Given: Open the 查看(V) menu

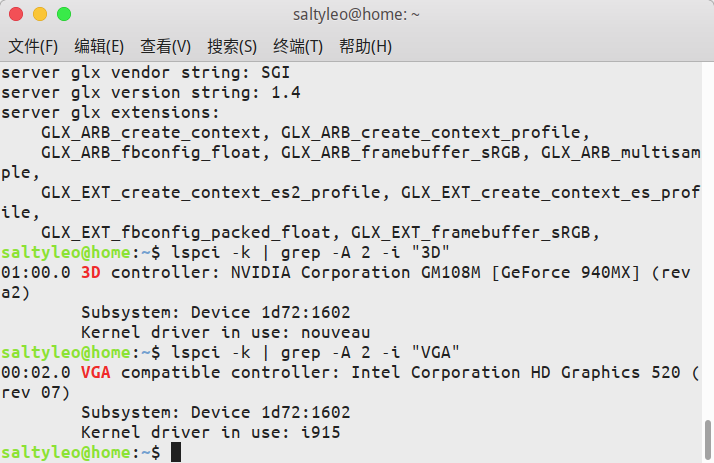Looking at the screenshot, I should tap(165, 47).
